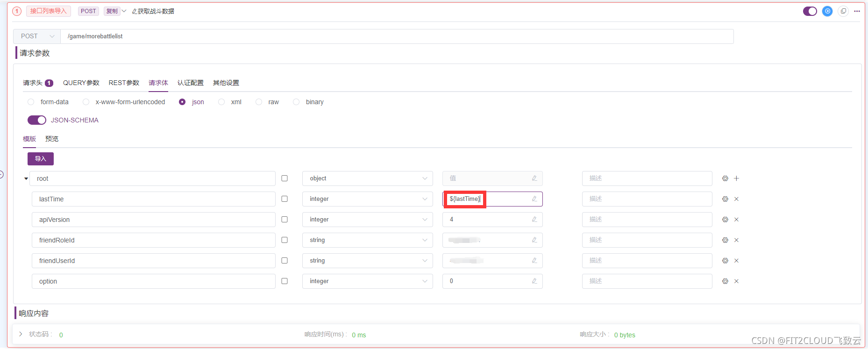Select the form-data radio button
This screenshot has width=868, height=349.
31,102
